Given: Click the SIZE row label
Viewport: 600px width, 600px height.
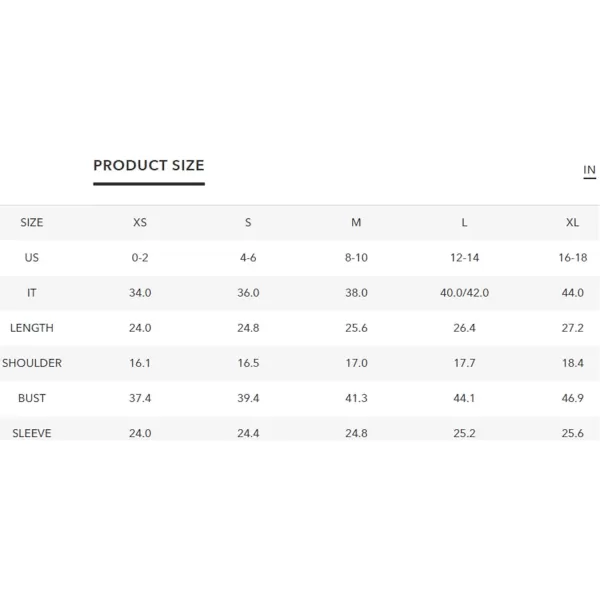Looking at the screenshot, I should tap(32, 222).
